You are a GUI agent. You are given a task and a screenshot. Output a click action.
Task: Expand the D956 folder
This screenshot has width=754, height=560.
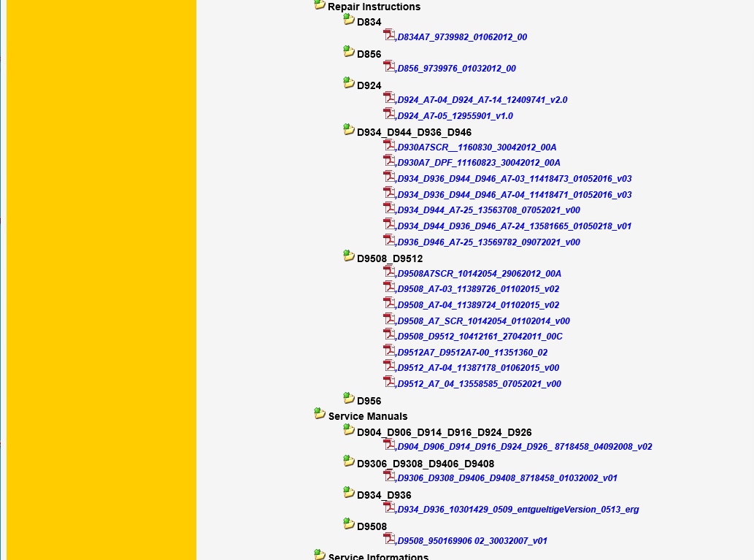point(349,399)
